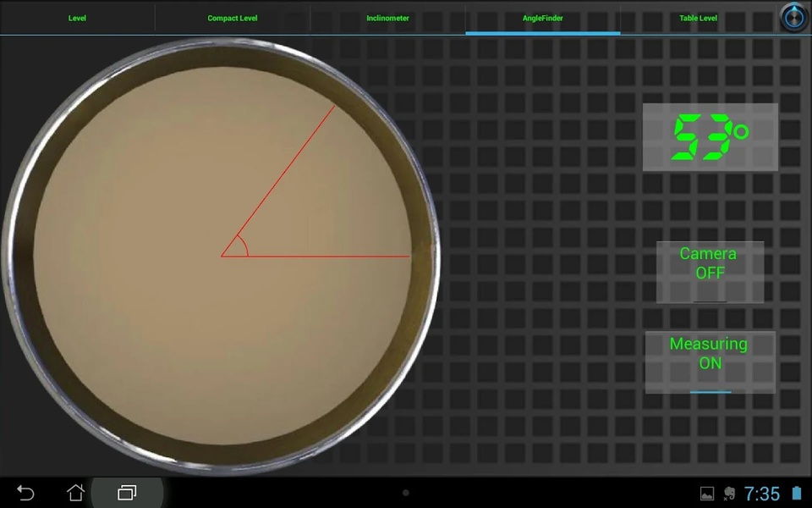Tap the Android home icon
The height and width of the screenshot is (508, 812).
point(75,493)
